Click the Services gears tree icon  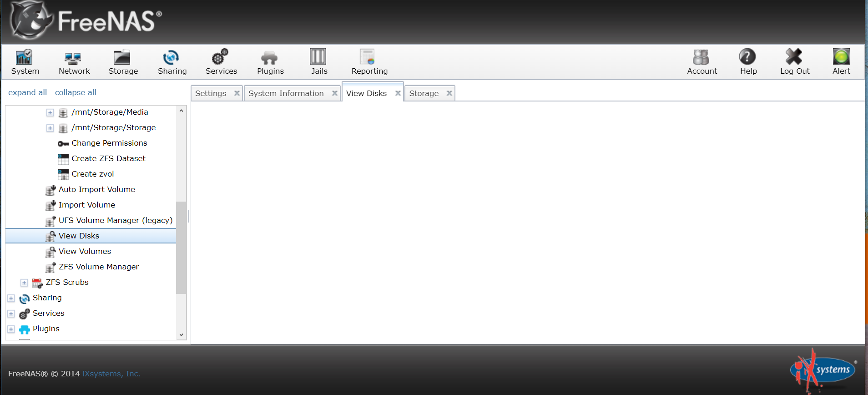(x=25, y=314)
